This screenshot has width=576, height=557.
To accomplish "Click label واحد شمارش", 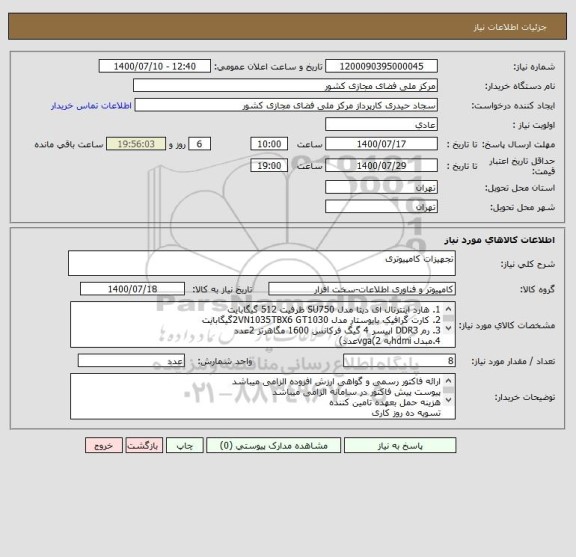I will 225,362.
